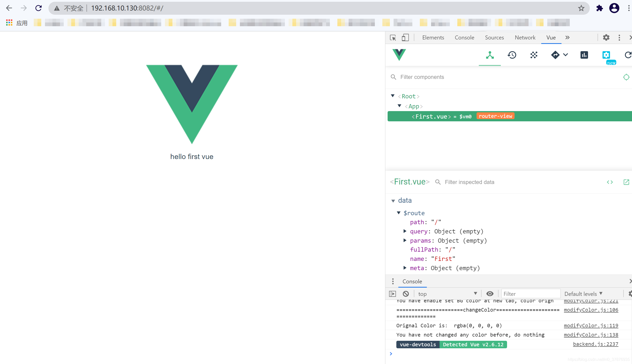Click the Vue devtools logo
Viewport: 632px width, 364px height.
399,55
